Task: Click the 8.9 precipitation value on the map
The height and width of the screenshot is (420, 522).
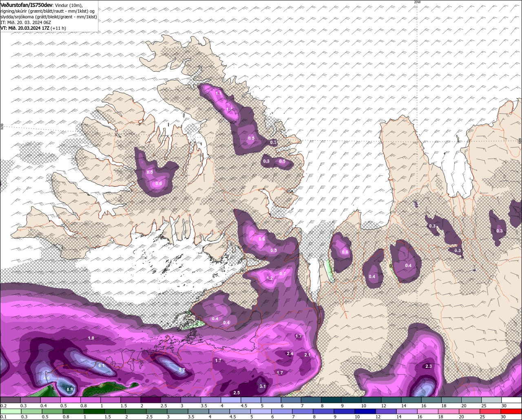Action: (x=70, y=389)
